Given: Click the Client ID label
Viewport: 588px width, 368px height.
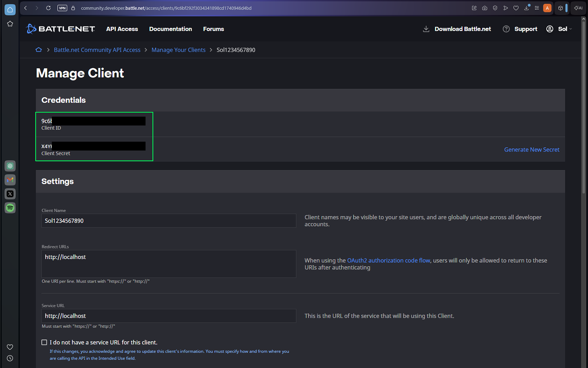Looking at the screenshot, I should (51, 128).
